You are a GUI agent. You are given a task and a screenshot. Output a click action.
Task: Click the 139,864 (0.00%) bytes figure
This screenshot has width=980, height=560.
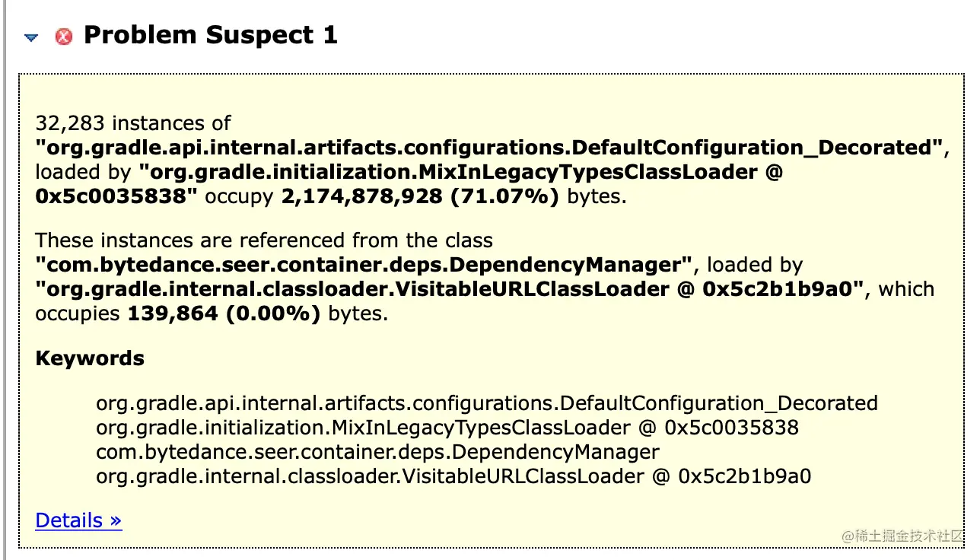[224, 313]
